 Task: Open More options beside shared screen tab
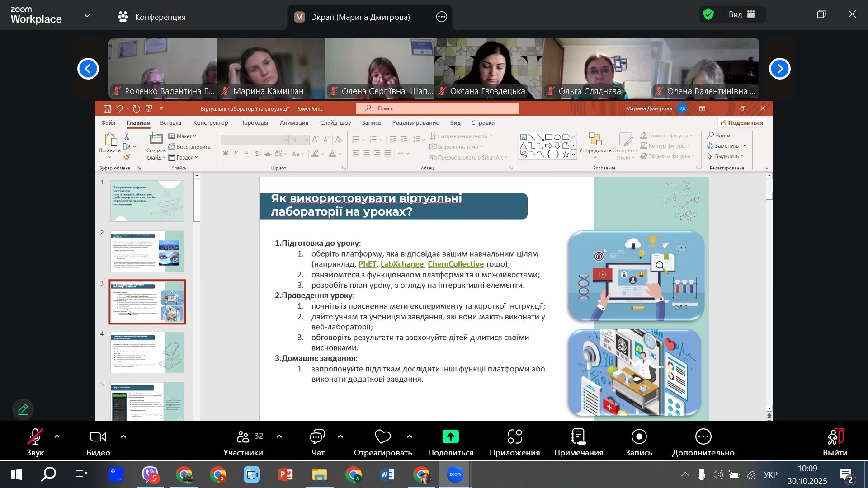[x=441, y=17]
